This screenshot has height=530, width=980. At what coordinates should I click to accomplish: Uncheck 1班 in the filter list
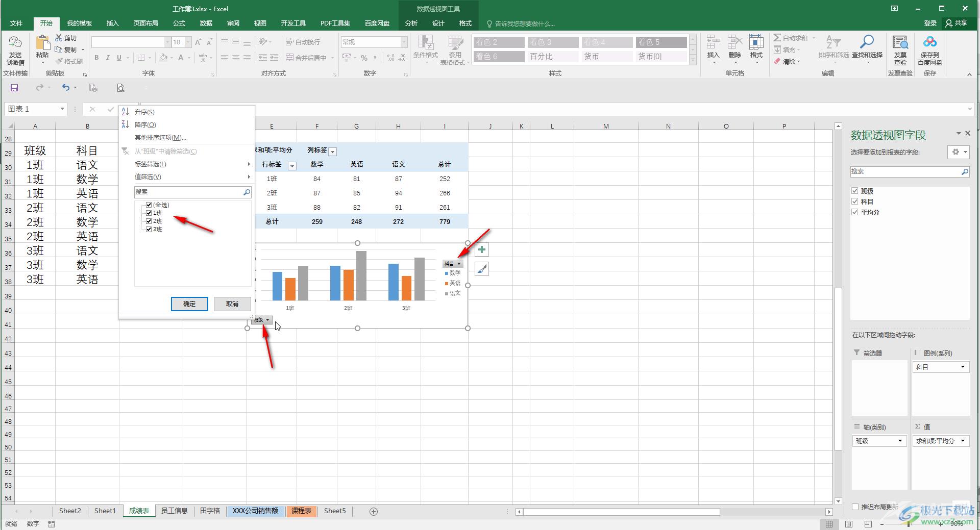(149, 213)
